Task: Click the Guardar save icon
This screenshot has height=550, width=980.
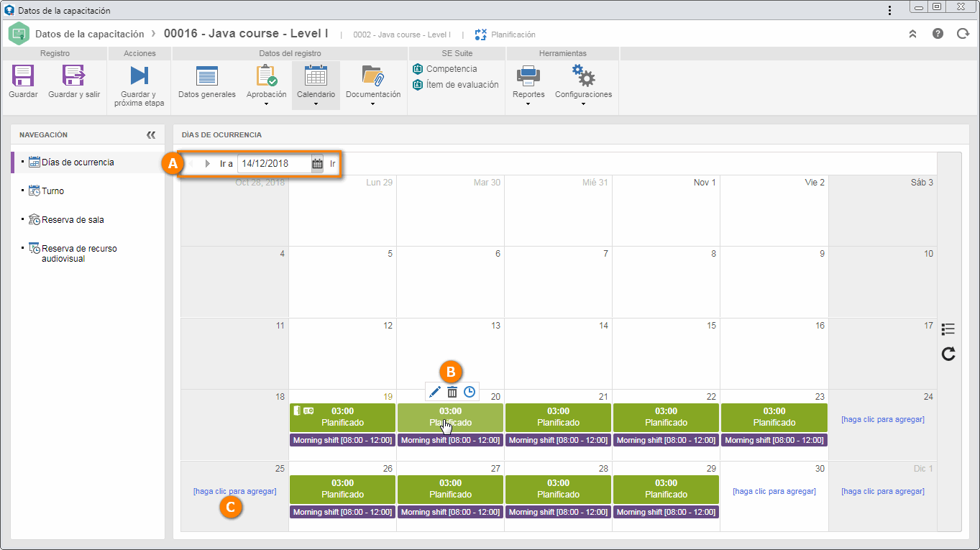Action: coord(23,75)
